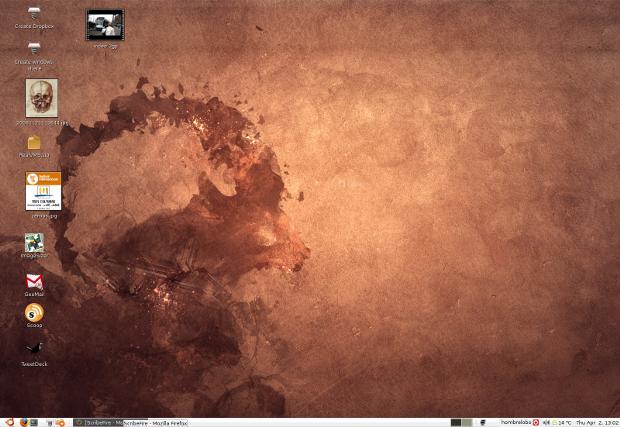Open the hombrelobo user menu
Viewport: 620px width, 427px height.
pyautogui.click(x=516, y=422)
